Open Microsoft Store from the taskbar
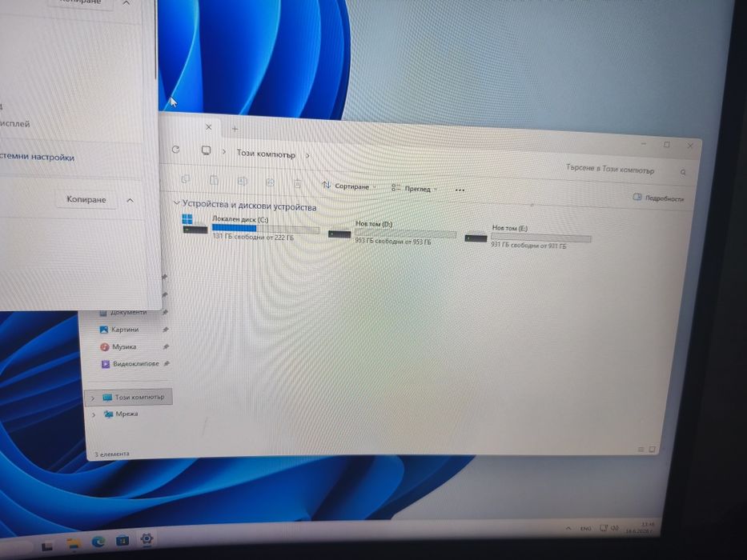The width and height of the screenshot is (747, 560). click(122, 541)
